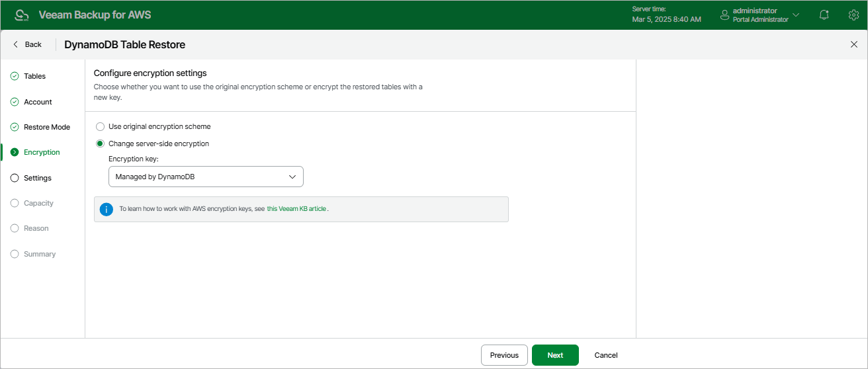
Task: Expand the administrator account menu chevron
Action: pyautogui.click(x=796, y=15)
